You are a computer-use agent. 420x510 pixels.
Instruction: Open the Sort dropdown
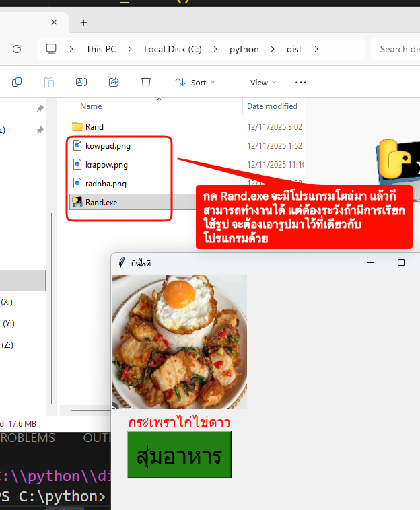(x=195, y=82)
